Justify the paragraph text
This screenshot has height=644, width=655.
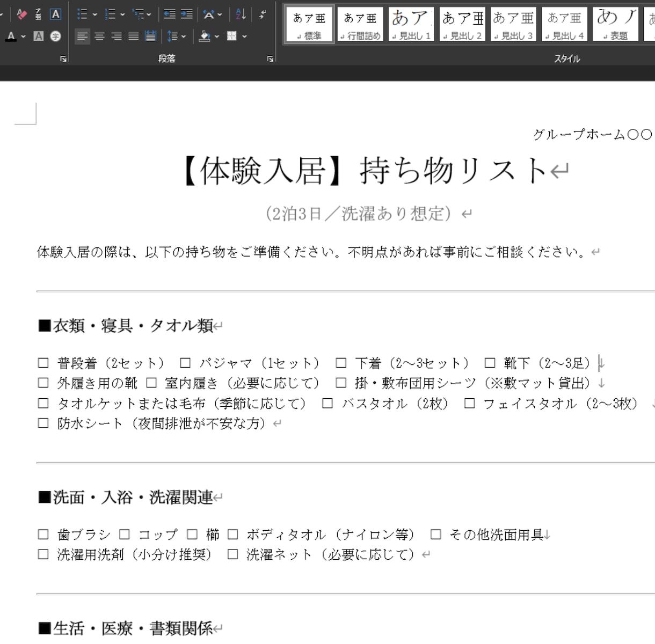point(134,36)
